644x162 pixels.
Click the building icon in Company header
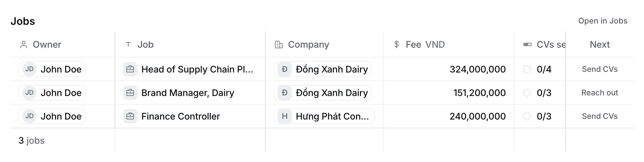coord(279,45)
